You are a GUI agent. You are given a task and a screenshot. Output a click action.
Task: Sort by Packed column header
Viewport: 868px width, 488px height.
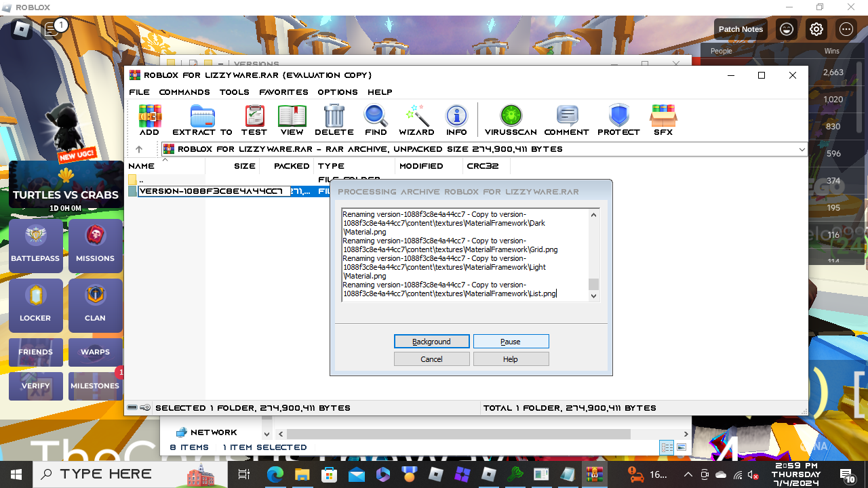286,165
